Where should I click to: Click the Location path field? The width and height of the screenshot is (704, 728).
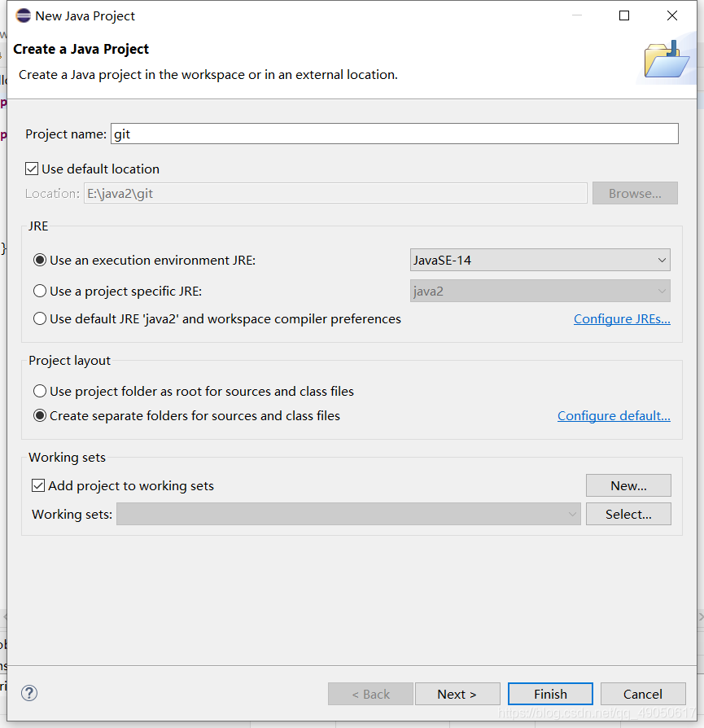point(335,193)
